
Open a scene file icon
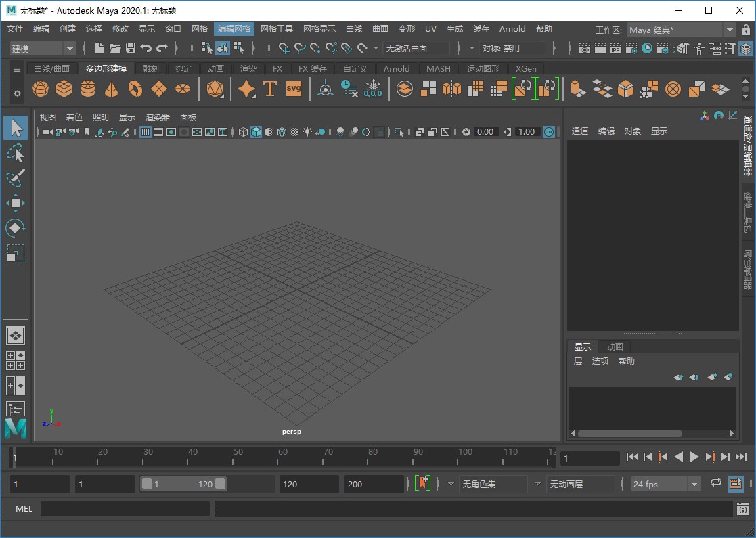pos(115,48)
